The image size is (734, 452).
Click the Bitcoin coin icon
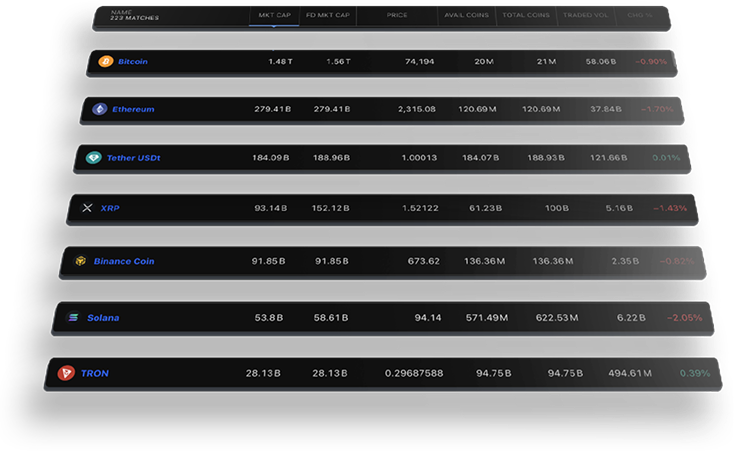pyautogui.click(x=106, y=61)
